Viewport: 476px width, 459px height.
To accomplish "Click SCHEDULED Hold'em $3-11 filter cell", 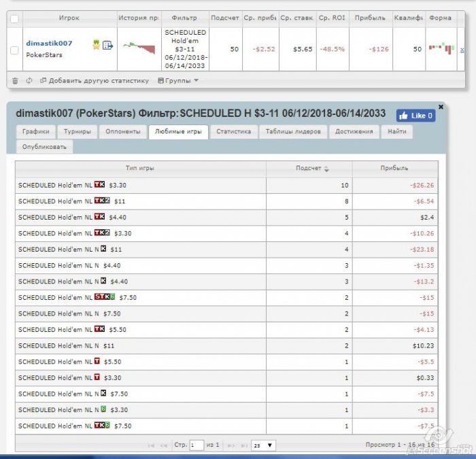I will tap(185, 49).
